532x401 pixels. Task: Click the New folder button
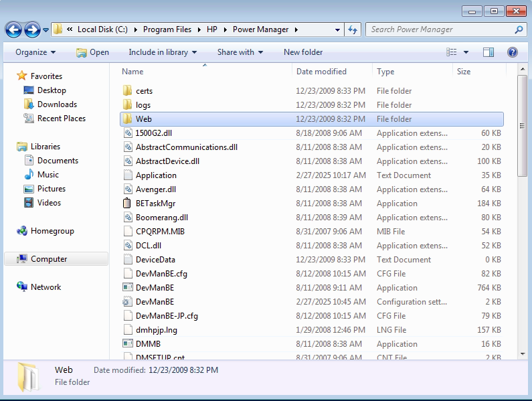click(x=303, y=52)
